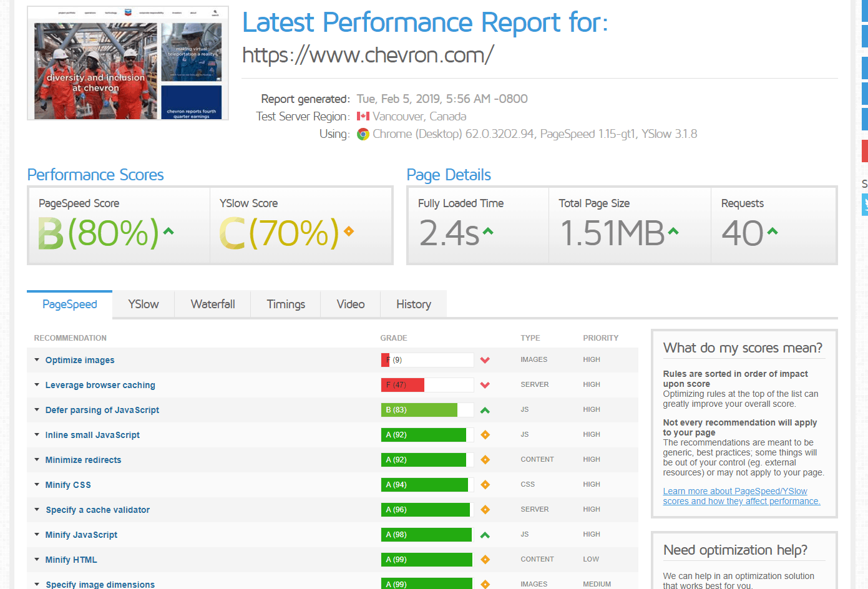Expand the Leverage browser caching row
Screen dimensions: 868x589
click(37, 385)
